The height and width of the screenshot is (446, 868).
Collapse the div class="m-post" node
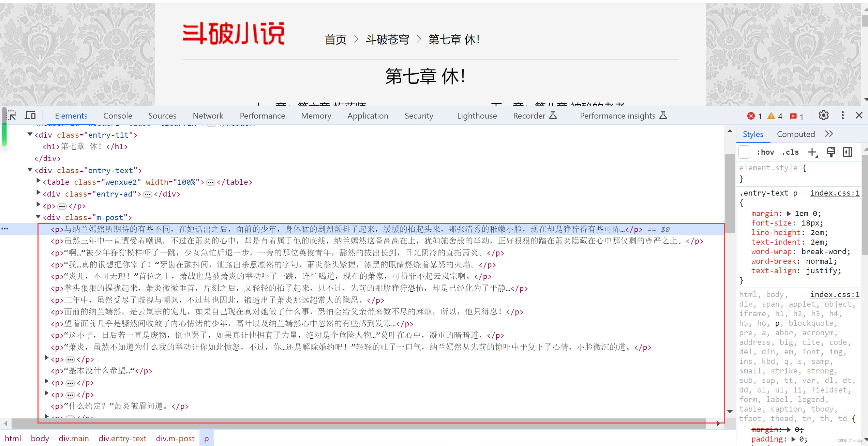[x=38, y=217]
